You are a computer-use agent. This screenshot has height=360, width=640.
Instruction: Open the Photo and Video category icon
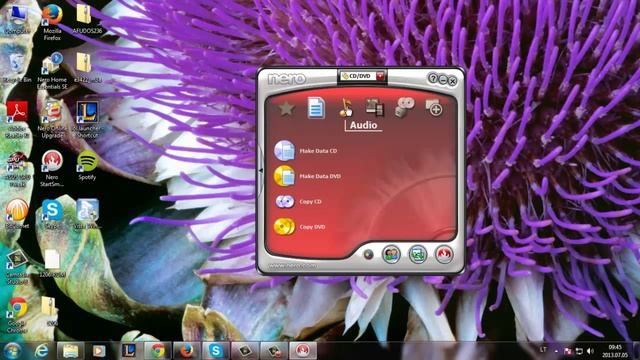(374, 107)
